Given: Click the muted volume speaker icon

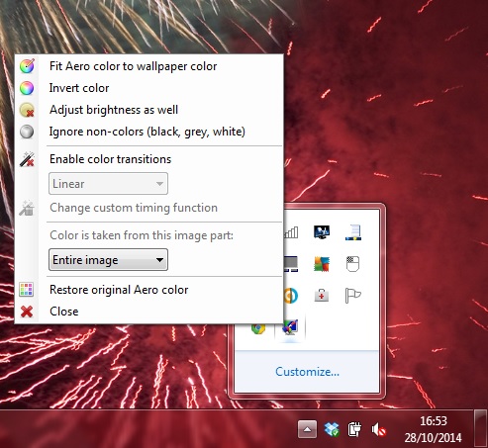Looking at the screenshot, I should 378,429.
